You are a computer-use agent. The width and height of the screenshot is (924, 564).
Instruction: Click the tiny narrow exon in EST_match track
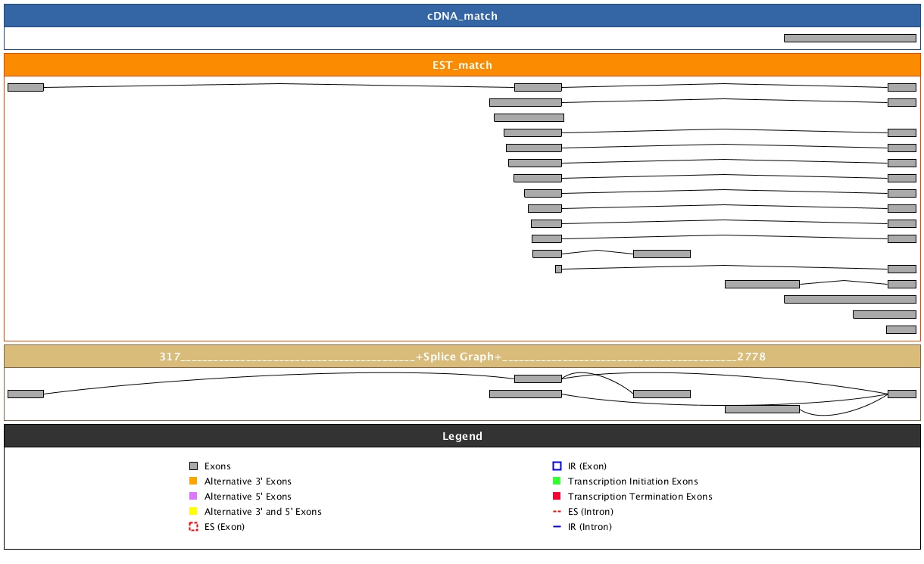[x=558, y=269]
